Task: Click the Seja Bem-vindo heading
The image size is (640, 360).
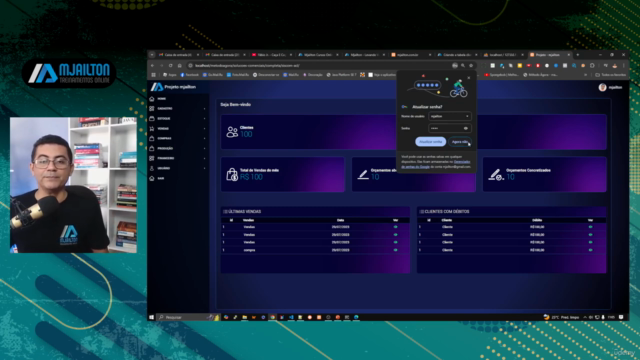Action: (236, 104)
